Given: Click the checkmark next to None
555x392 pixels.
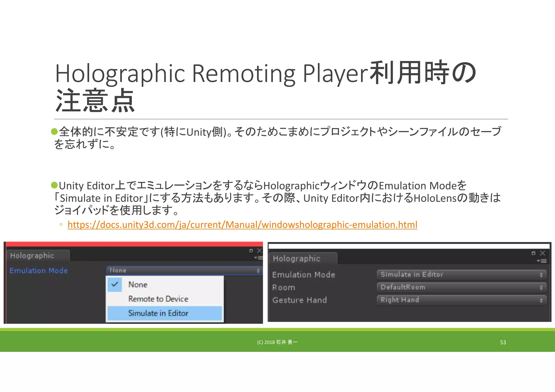Looking at the screenshot, I should (x=115, y=284).
